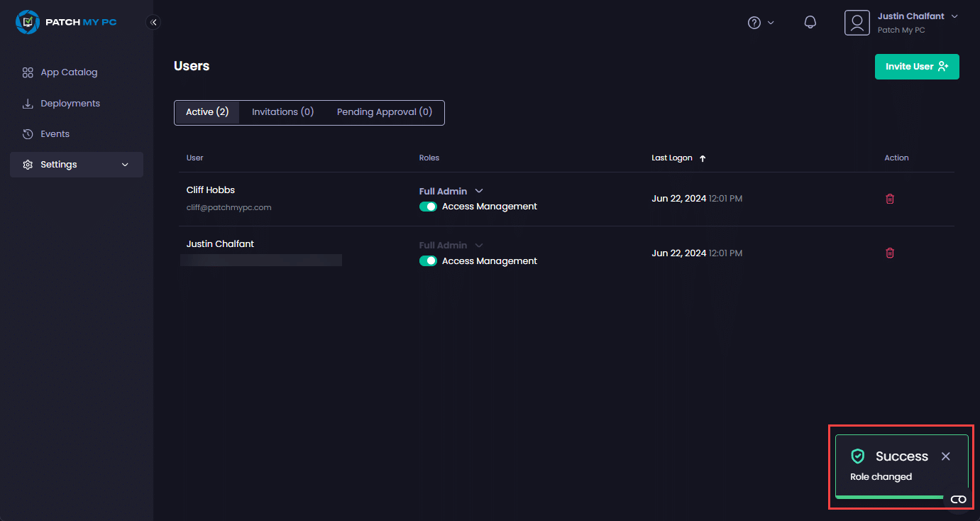Expand the Settings menu in sidebar
The width and height of the screenshot is (980, 521).
pos(77,165)
